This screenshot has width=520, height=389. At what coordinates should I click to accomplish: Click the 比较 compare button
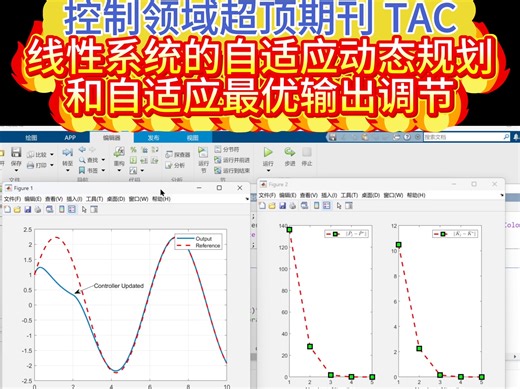pyautogui.click(x=37, y=155)
